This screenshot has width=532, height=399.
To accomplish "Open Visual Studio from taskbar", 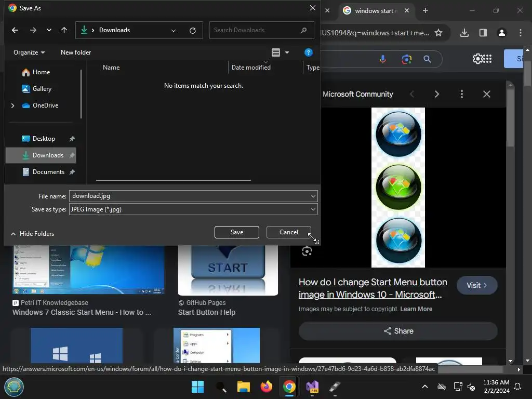I will pos(312,387).
